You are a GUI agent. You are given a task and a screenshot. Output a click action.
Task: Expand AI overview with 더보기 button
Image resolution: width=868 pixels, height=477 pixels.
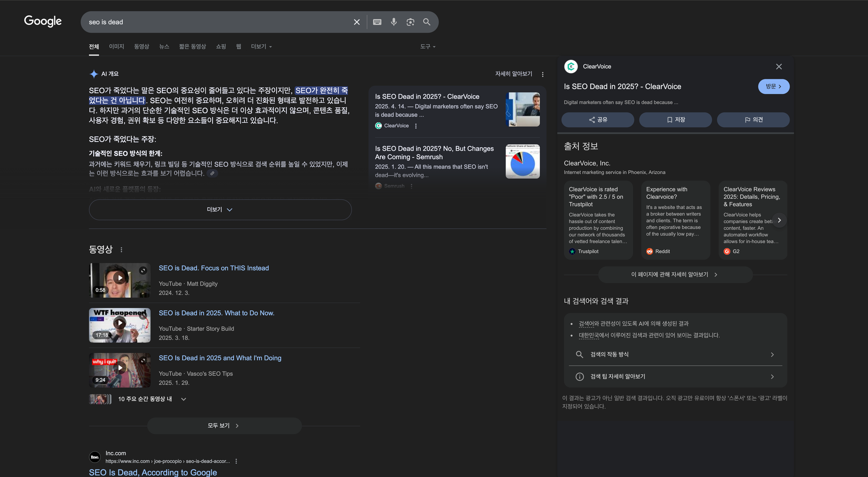click(x=220, y=210)
